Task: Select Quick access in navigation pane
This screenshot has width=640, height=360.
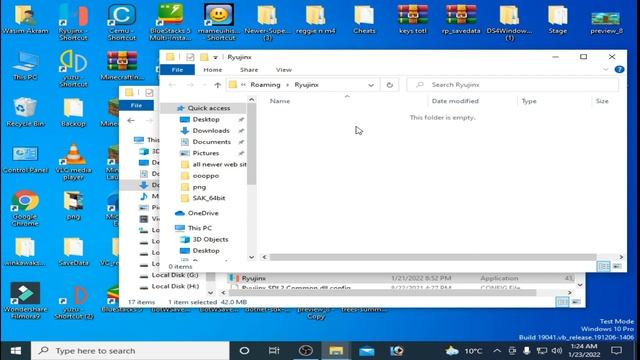Action: pyautogui.click(x=209, y=108)
